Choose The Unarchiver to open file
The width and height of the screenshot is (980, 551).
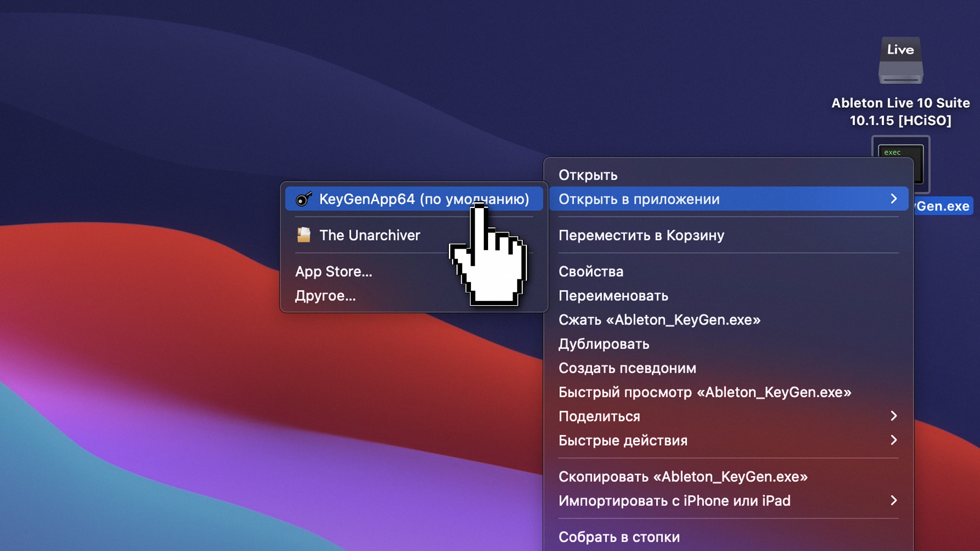[369, 235]
